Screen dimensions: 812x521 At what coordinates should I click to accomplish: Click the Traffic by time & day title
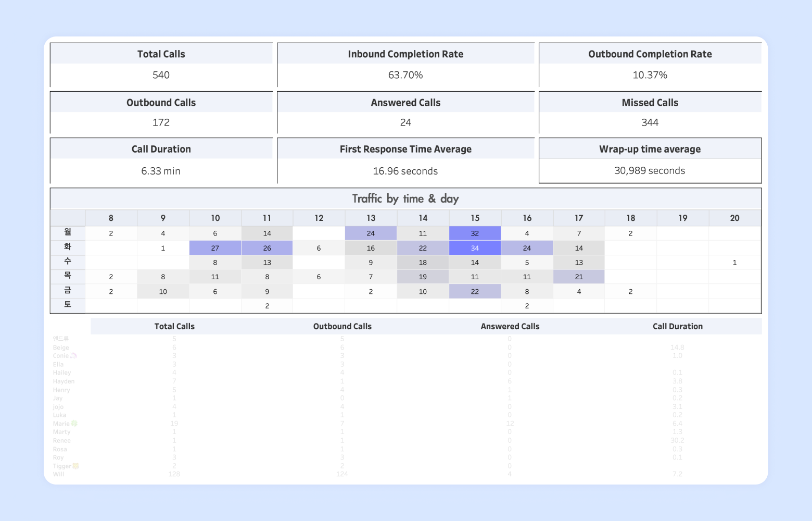click(x=405, y=199)
